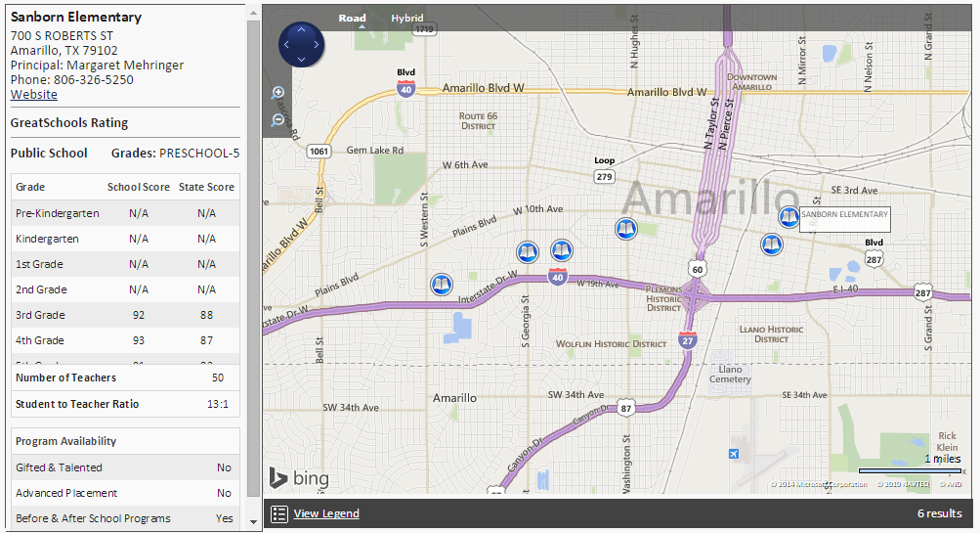Click the Wolflin Historic District label
The image size is (980, 533).
click(612, 344)
